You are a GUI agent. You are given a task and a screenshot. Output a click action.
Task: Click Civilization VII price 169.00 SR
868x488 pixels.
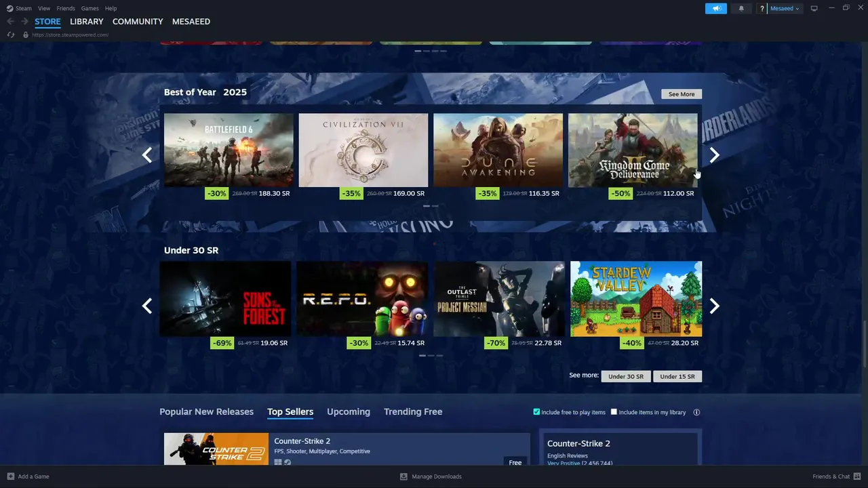click(409, 193)
